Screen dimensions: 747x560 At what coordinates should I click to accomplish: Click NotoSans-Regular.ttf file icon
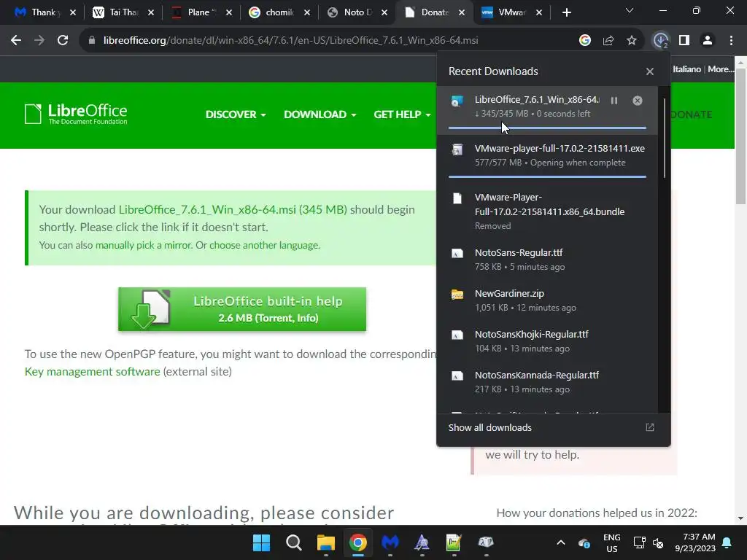[457, 254]
